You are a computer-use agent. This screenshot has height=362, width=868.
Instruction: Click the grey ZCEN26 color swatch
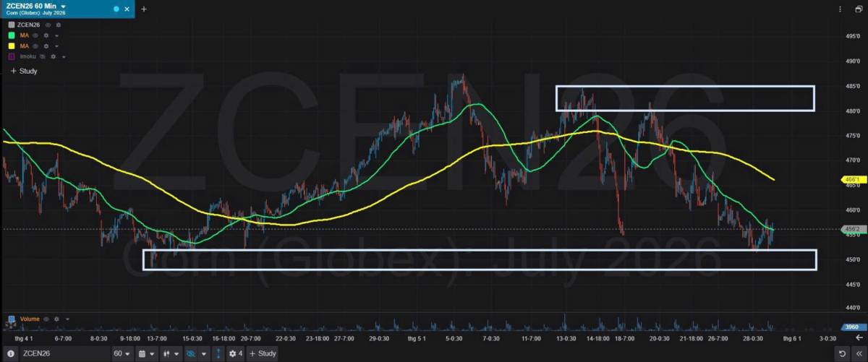12,25
